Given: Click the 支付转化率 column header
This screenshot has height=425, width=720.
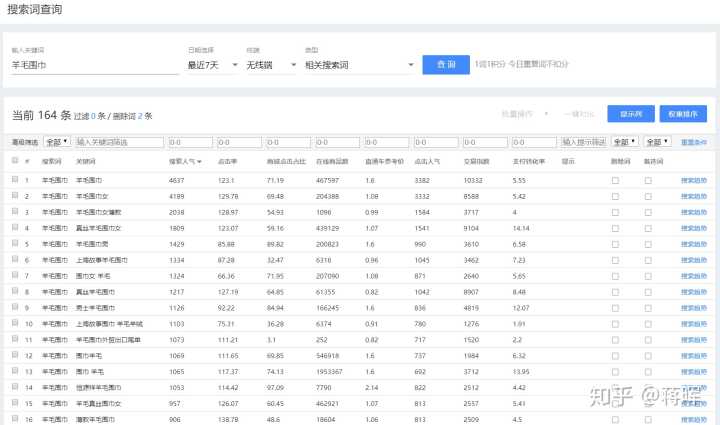Looking at the screenshot, I should (528, 161).
